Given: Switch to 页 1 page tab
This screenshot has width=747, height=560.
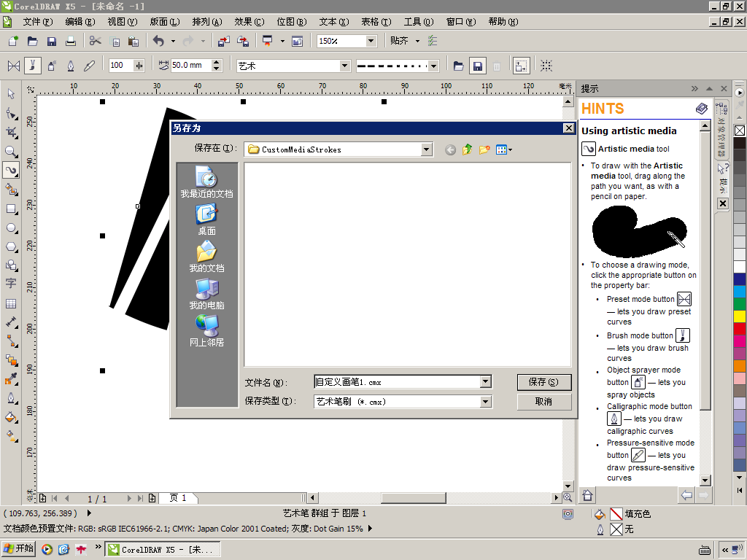Looking at the screenshot, I should (x=178, y=498).
